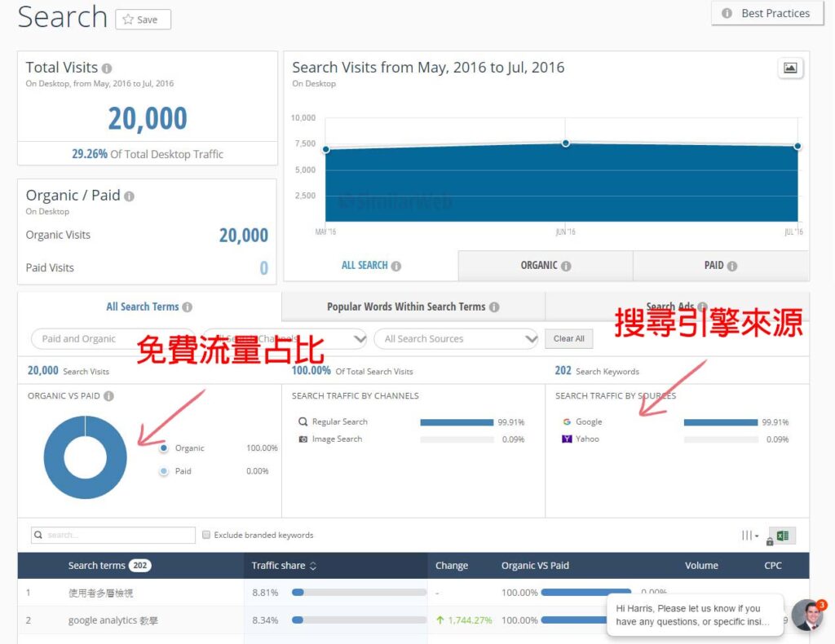Click the magnifier icon in search box
Viewport: 835px width, 644px height.
pos(38,535)
